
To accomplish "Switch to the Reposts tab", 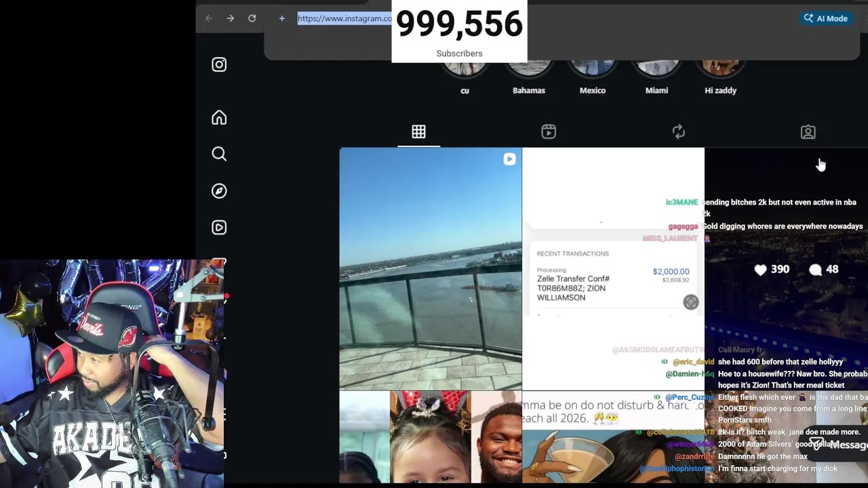I will point(679,132).
